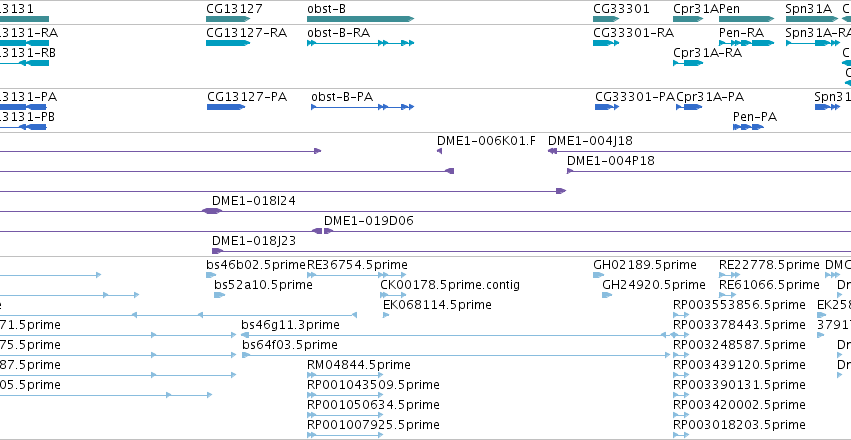851x440 pixels.
Task: Click the Cpr31A-PA protein label
Action: (710, 97)
